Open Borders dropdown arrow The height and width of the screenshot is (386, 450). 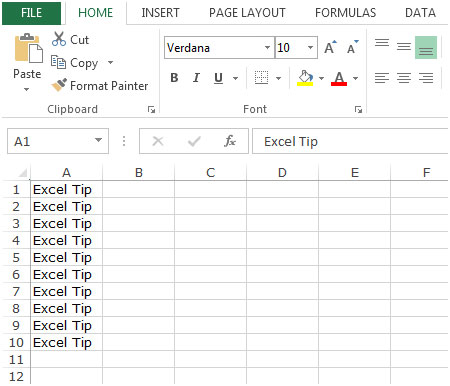pyautogui.click(x=278, y=79)
